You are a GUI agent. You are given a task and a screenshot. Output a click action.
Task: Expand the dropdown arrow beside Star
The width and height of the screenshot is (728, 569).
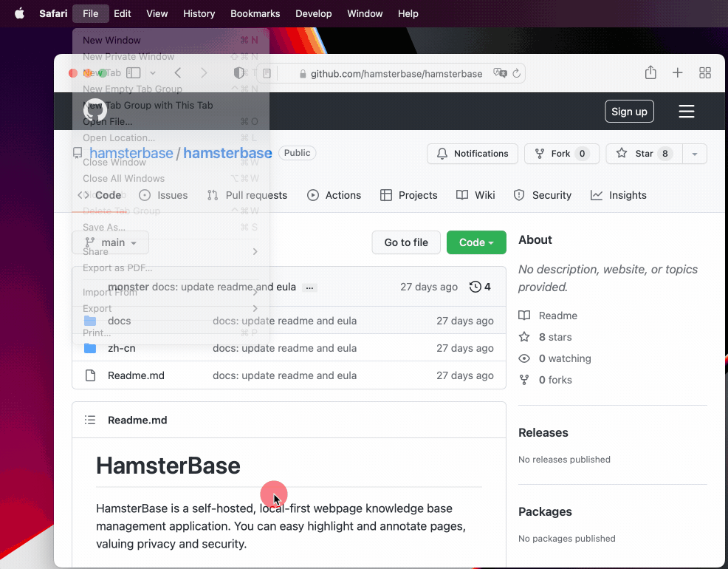click(694, 154)
